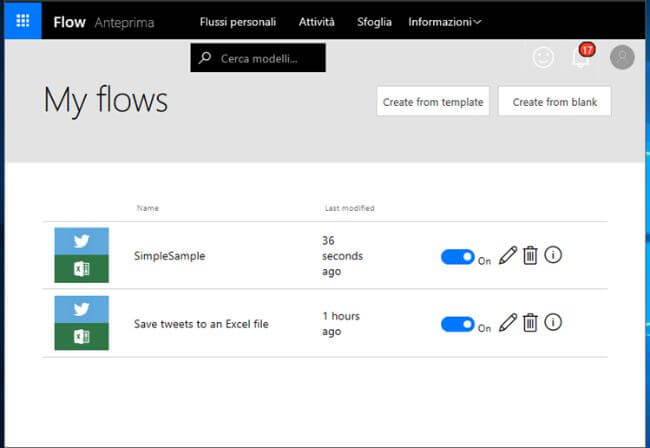
Task: Go to Flussi personali menu item
Action: coord(238,22)
